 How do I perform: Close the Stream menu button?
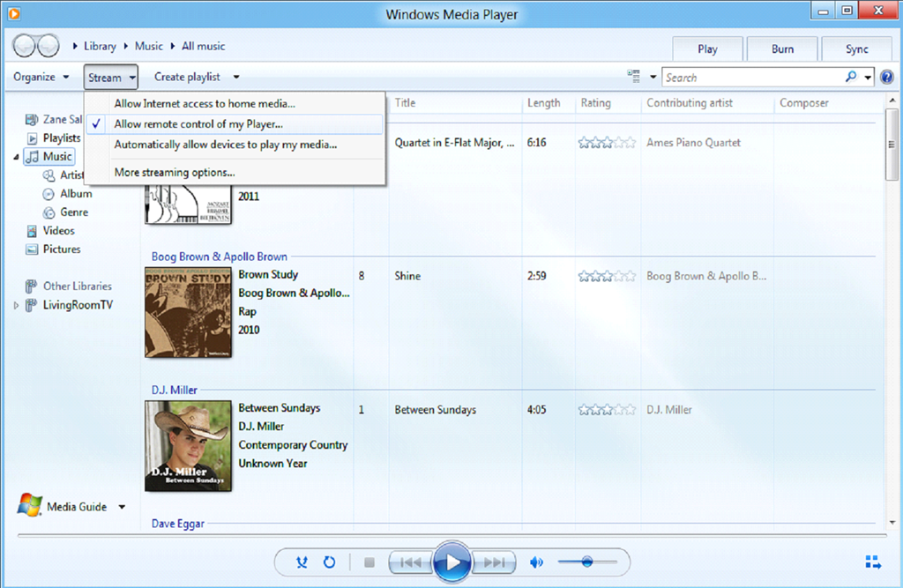coord(110,78)
